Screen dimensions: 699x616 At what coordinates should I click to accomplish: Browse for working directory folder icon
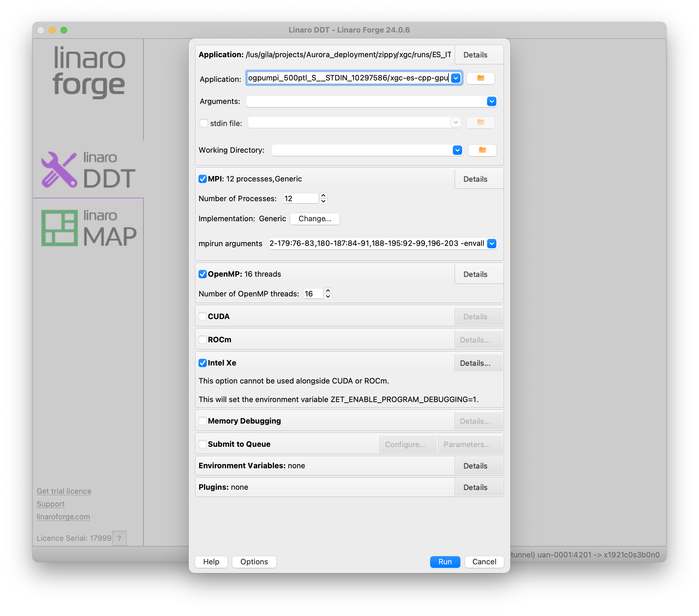(x=482, y=150)
